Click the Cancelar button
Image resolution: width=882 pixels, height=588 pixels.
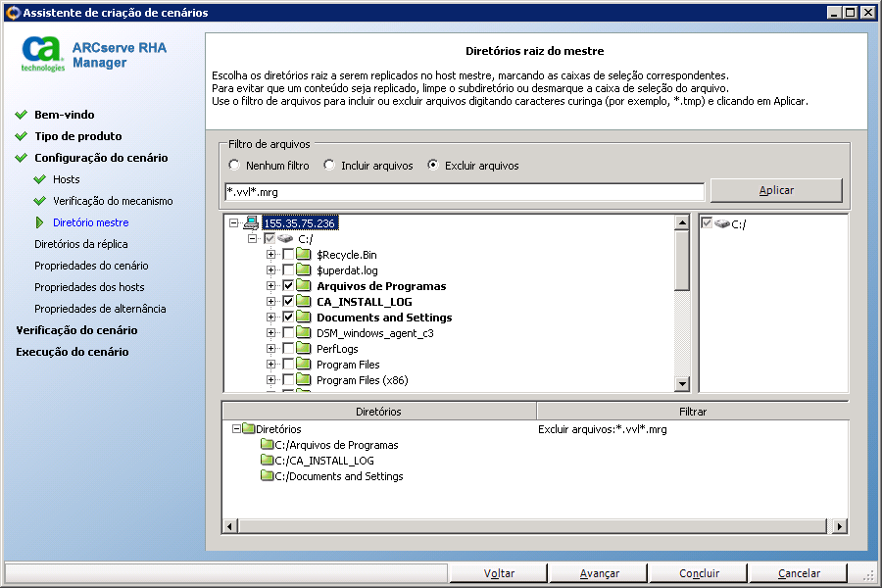[799, 572]
